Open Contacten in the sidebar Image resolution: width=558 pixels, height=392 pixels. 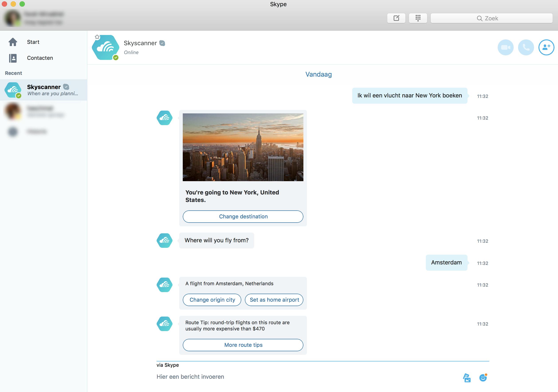coord(40,58)
